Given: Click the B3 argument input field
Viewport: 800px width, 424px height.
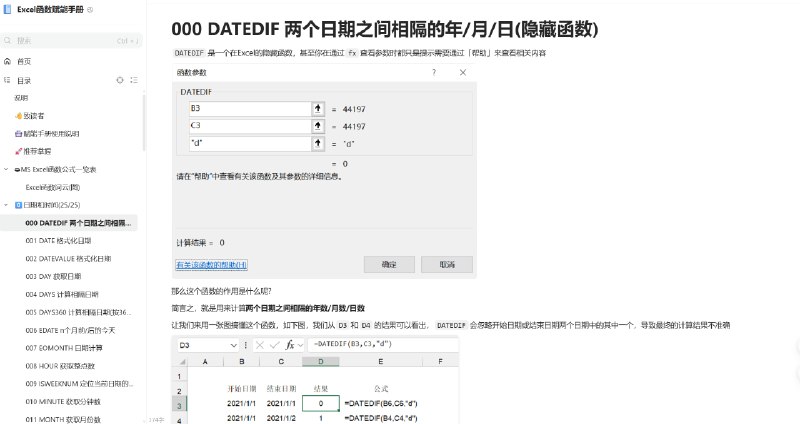Looking at the screenshot, I should 250,109.
